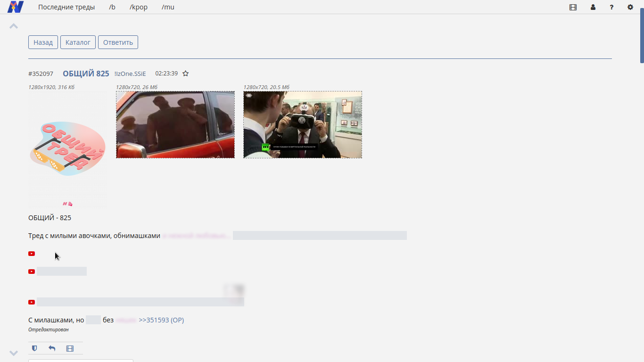Click the site logo in the header

click(15, 7)
